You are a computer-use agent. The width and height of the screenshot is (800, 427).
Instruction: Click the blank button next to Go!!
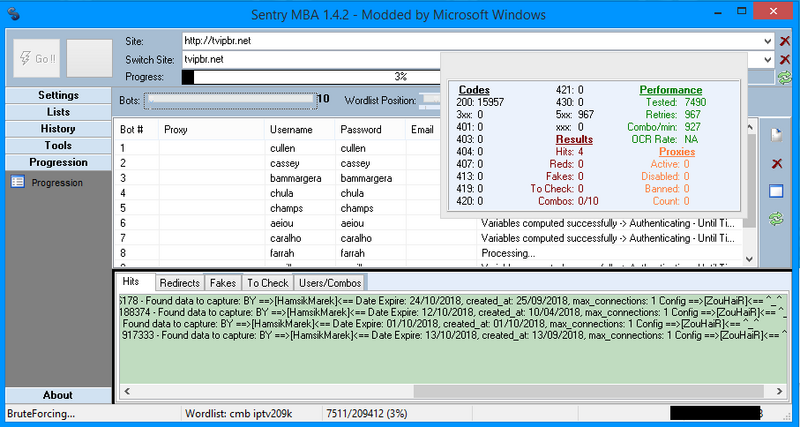pos(89,59)
